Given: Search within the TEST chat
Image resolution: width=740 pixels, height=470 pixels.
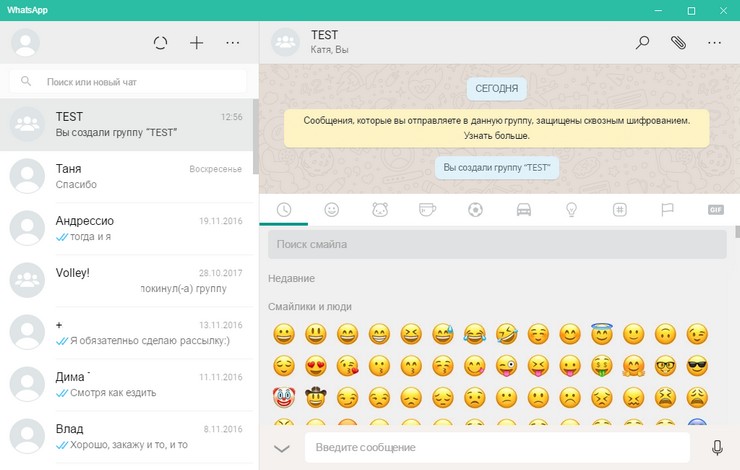Looking at the screenshot, I should coord(643,43).
